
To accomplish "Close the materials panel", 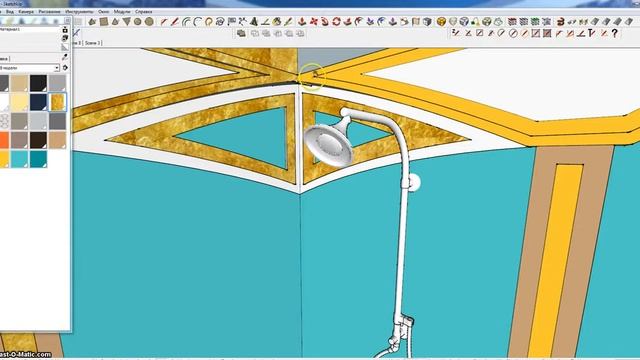I will (67, 20).
